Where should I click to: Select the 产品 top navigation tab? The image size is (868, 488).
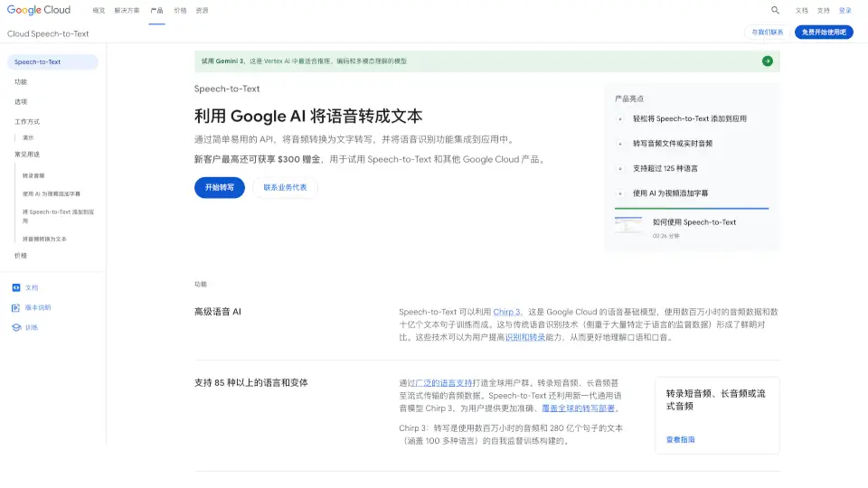(x=156, y=11)
